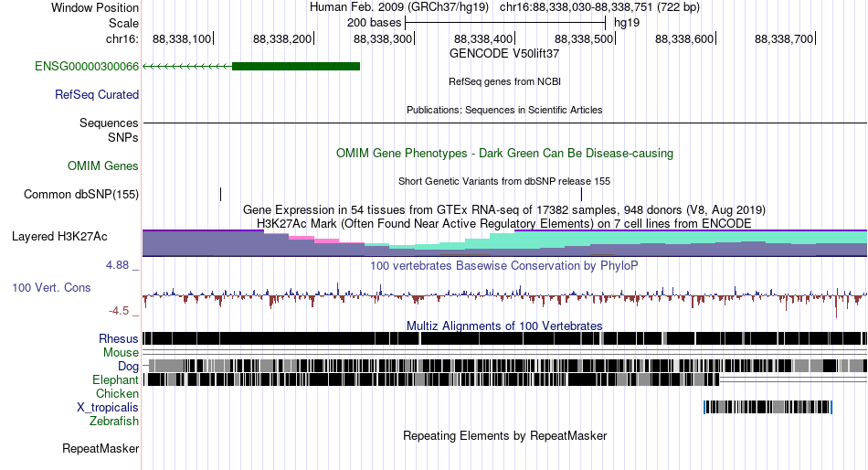This screenshot has height=470, width=868.
Task: Click the Zebrafish alignment label
Action: click(x=114, y=422)
